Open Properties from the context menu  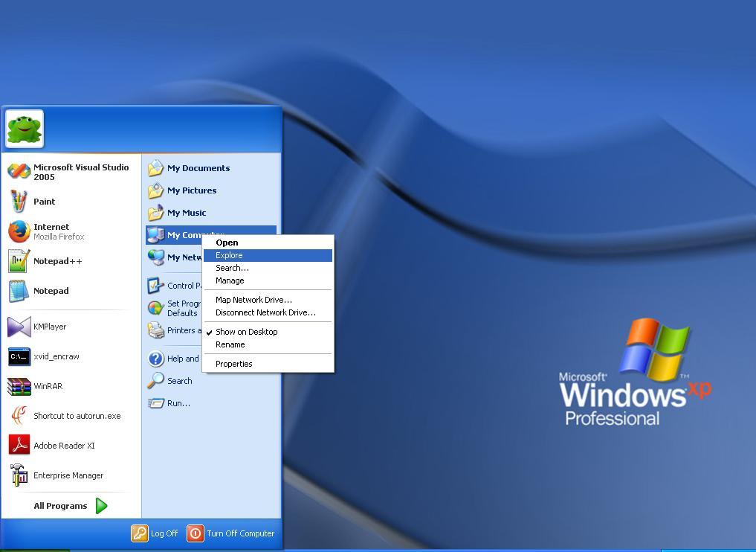pos(268,364)
